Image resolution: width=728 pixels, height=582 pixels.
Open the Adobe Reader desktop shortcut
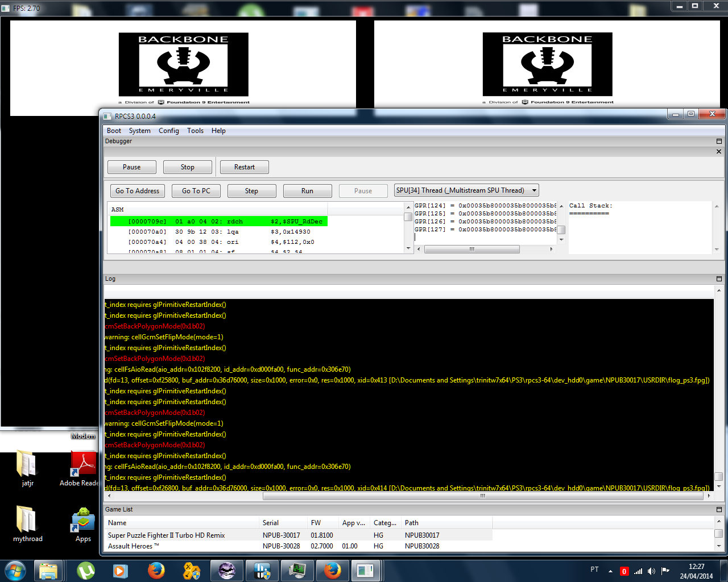(83, 467)
